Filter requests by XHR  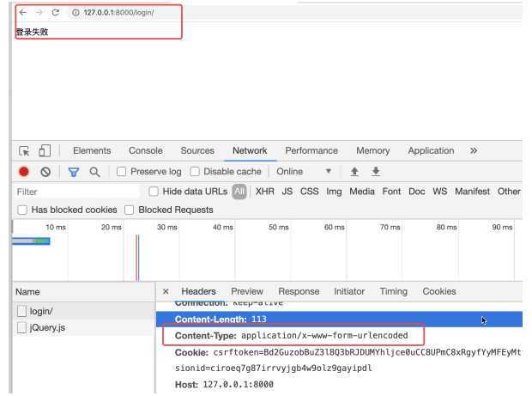pos(265,192)
